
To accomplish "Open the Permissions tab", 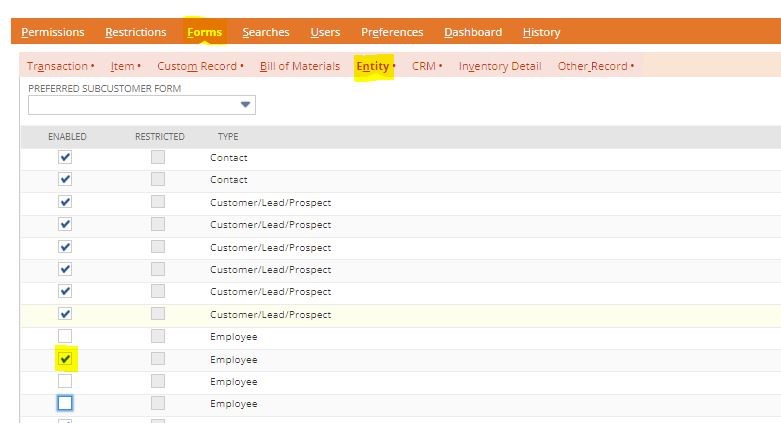I will click(53, 32).
